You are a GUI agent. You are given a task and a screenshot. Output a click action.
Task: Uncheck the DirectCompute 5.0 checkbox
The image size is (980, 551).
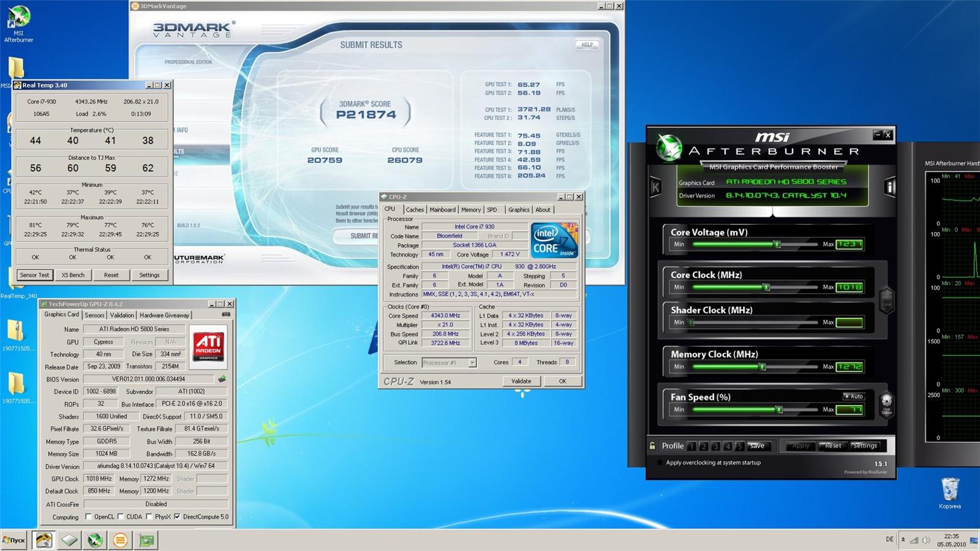click(x=177, y=517)
